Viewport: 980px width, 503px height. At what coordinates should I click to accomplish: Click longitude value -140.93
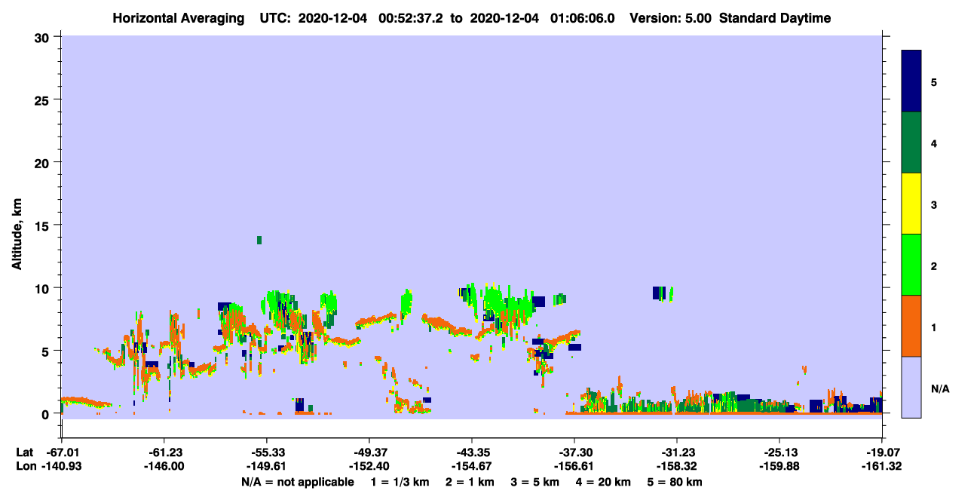pyautogui.click(x=61, y=467)
